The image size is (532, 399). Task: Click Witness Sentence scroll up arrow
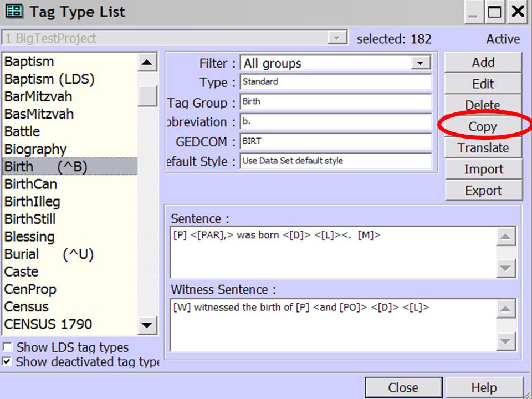[x=505, y=309]
